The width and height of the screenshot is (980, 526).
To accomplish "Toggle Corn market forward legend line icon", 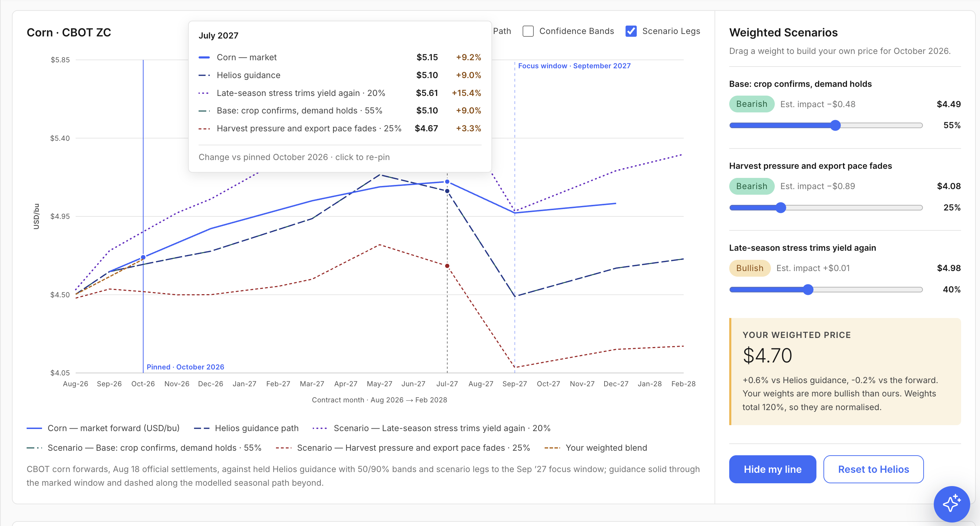I will [x=34, y=428].
